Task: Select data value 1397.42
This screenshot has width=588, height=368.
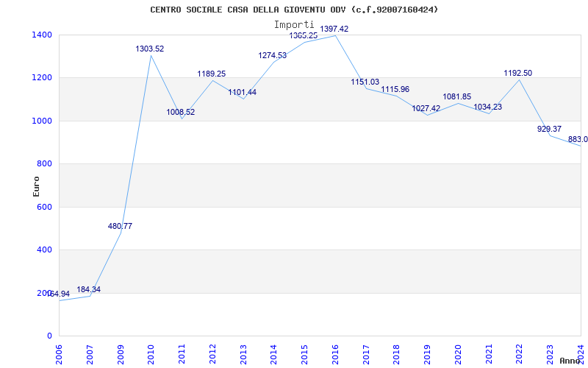Action: (x=334, y=29)
